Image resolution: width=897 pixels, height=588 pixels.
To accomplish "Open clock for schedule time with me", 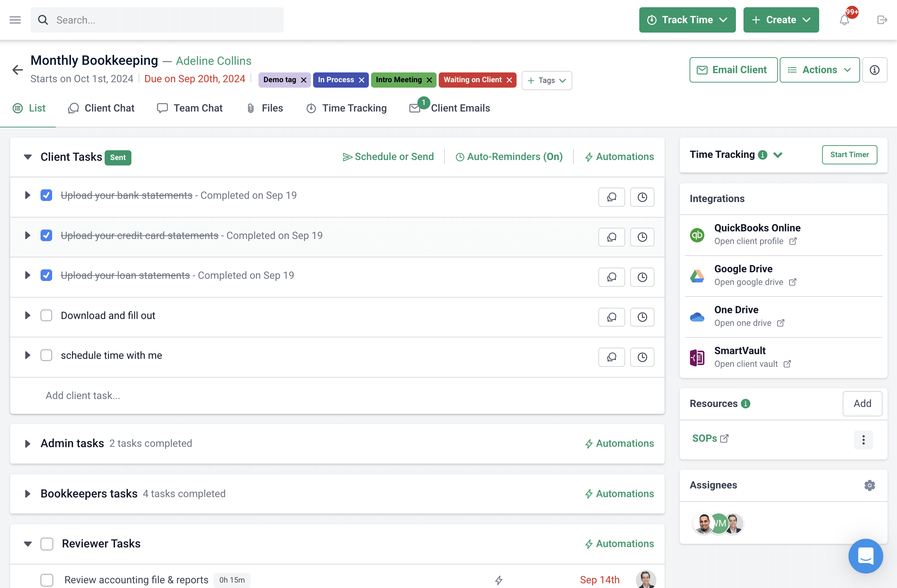I will pos(642,357).
